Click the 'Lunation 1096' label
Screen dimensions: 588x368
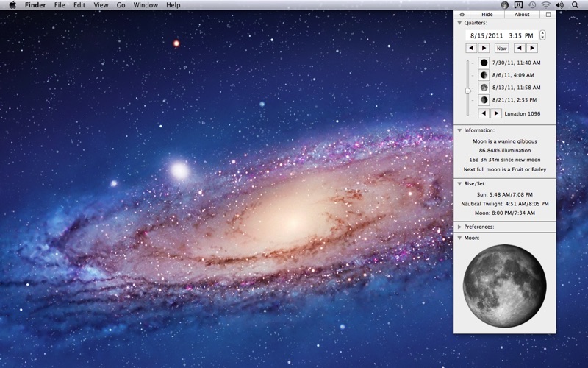coord(523,113)
